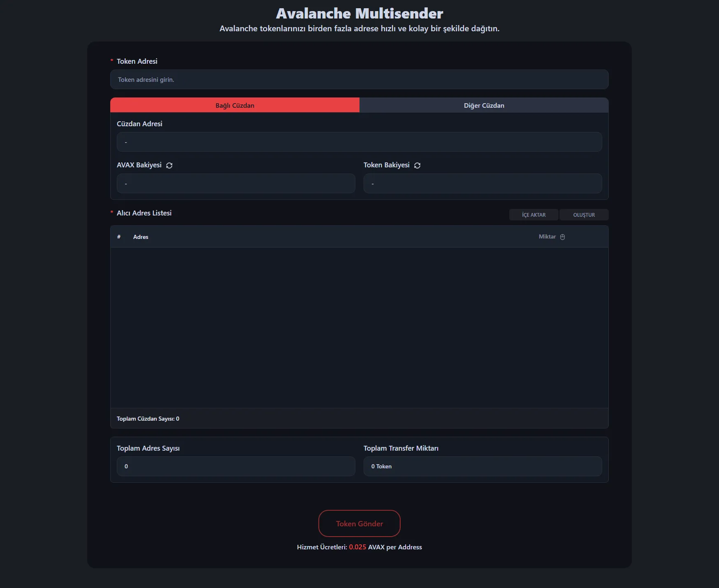
Task: Focus the Token adresini girin input
Action: click(x=359, y=79)
